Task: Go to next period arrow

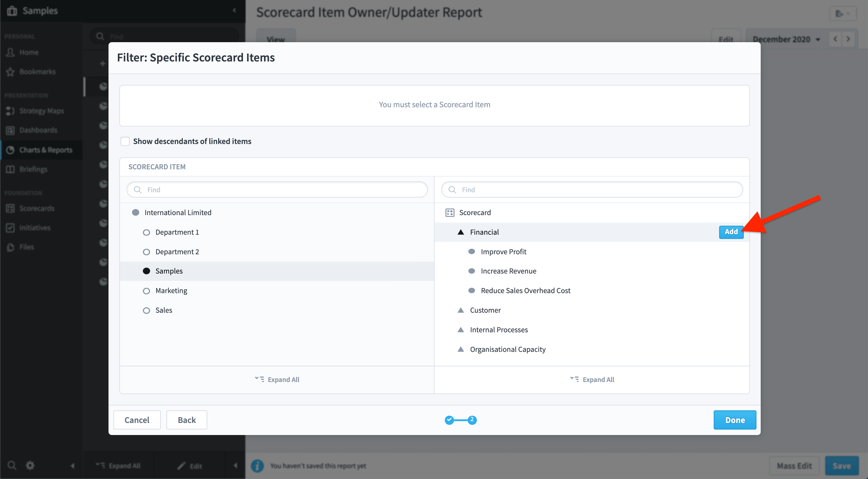Action: [848, 39]
